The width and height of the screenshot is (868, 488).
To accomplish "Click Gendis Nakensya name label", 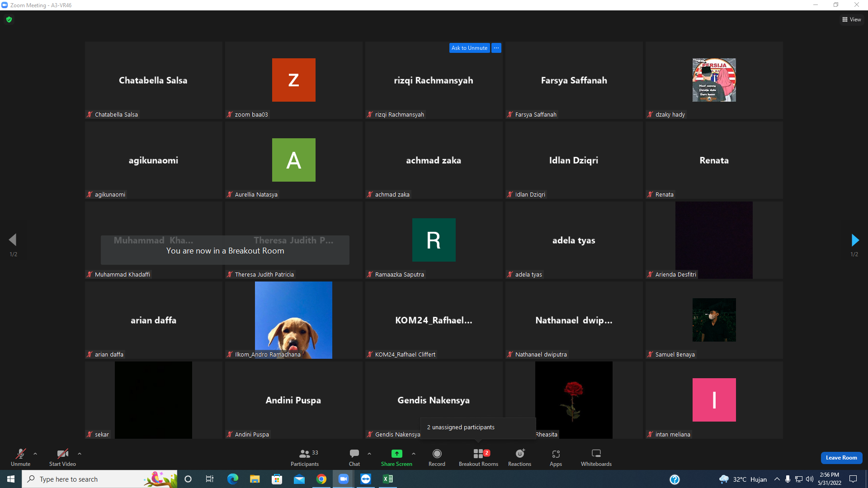I will [x=397, y=435].
